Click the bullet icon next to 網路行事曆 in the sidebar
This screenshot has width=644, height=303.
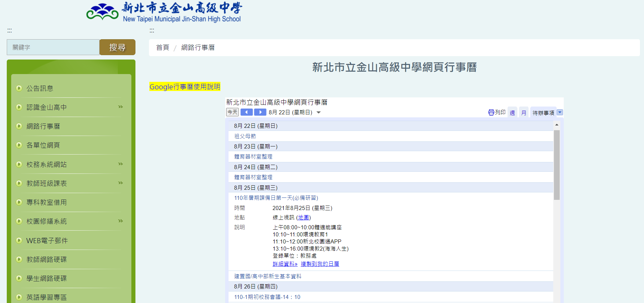click(x=19, y=126)
